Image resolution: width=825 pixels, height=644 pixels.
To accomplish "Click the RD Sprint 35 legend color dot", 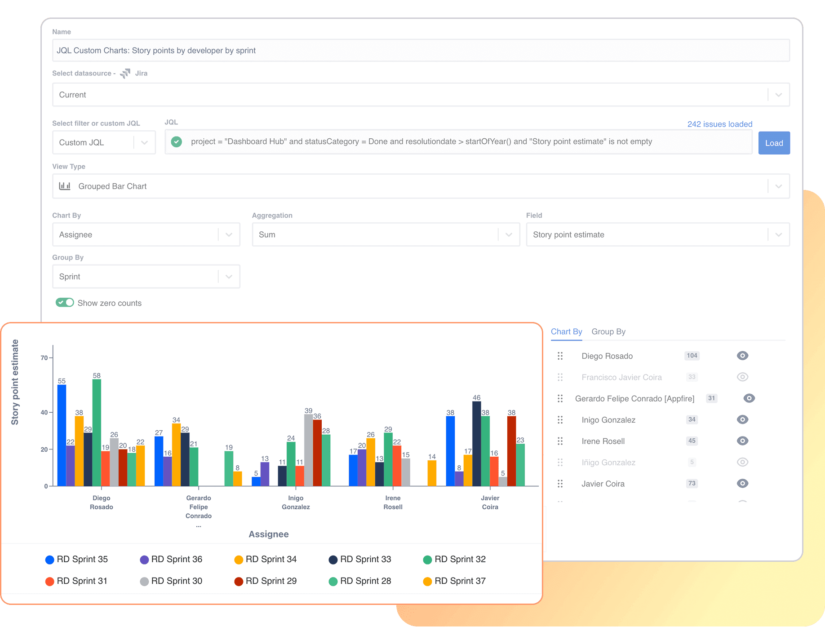I will [49, 560].
